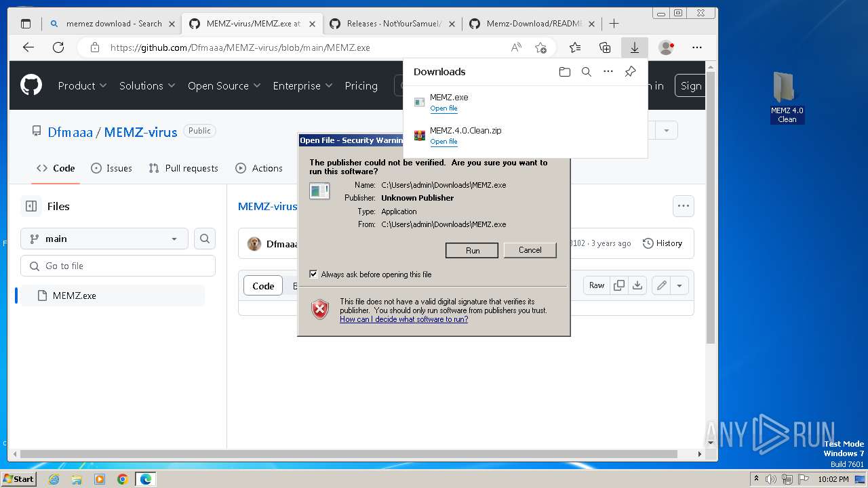
Task: Collapse the Files tree panel icon
Action: tap(31, 206)
